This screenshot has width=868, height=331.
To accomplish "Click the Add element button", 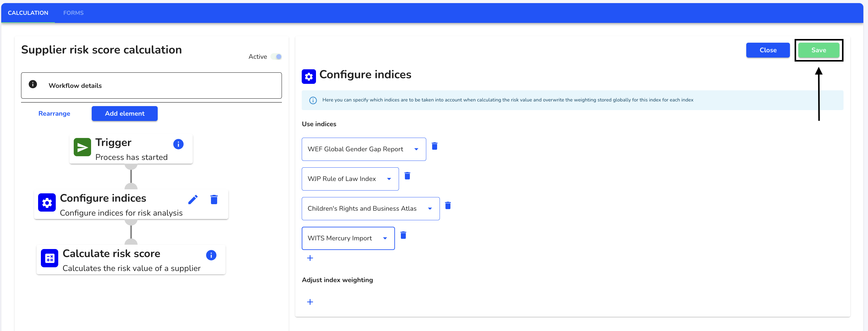I will (x=125, y=113).
